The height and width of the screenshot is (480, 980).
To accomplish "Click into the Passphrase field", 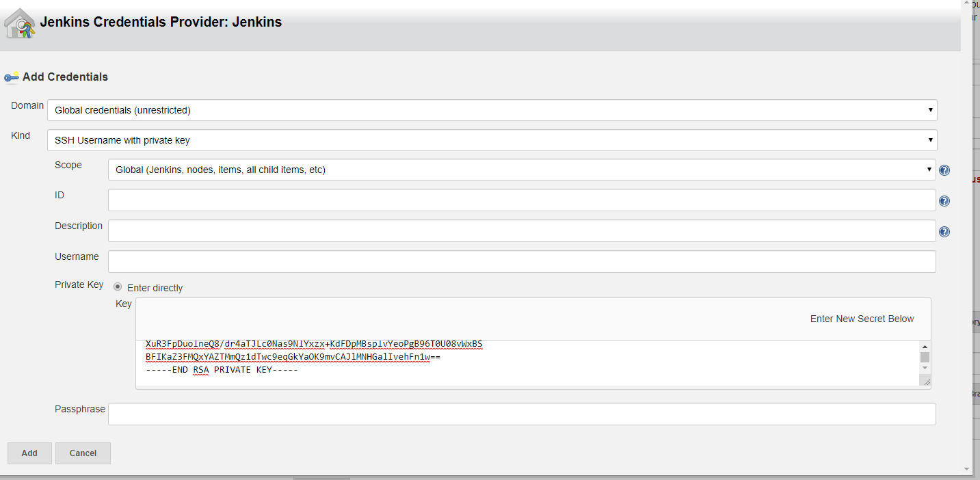I will coord(522,414).
